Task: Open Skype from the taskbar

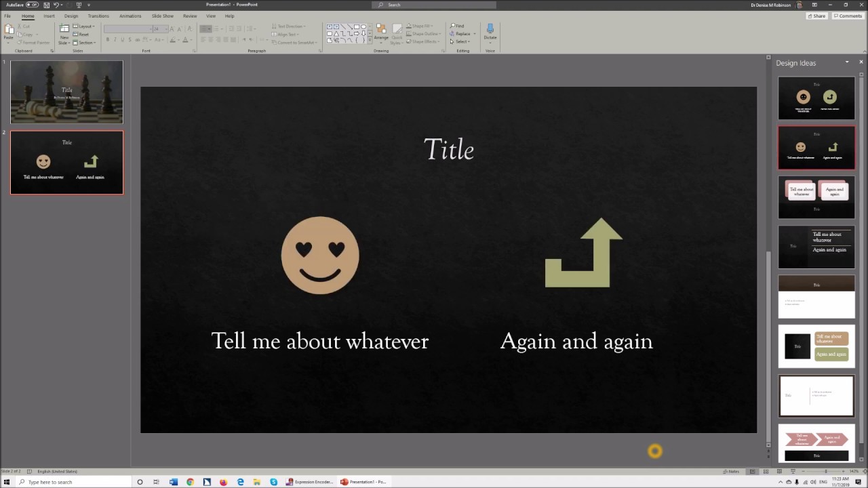Action: point(274,482)
